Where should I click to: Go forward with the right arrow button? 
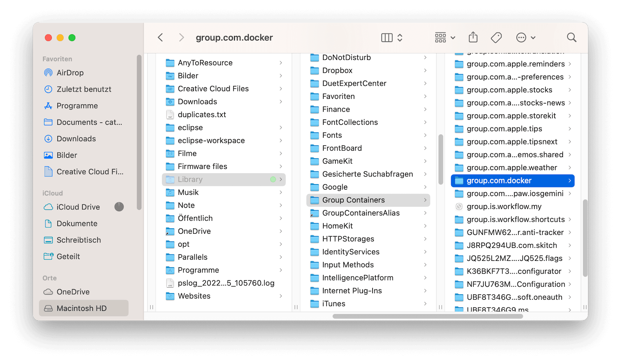181,38
